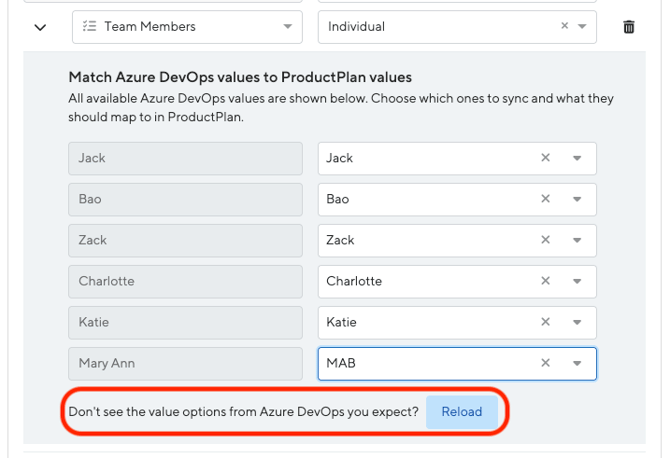Viewport: 670px width, 458px height.
Task: Clear the Bao mapped value
Action: (x=545, y=199)
